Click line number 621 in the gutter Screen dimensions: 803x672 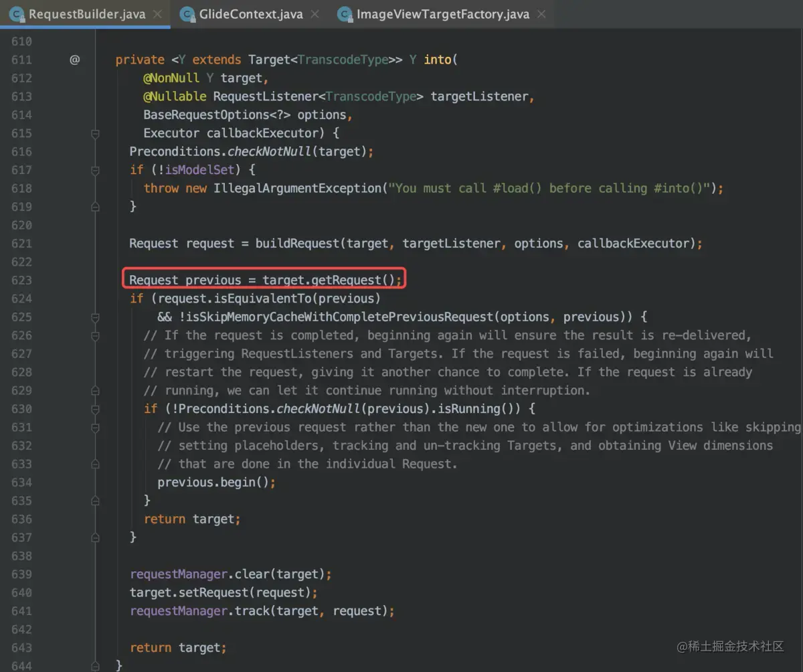point(21,244)
